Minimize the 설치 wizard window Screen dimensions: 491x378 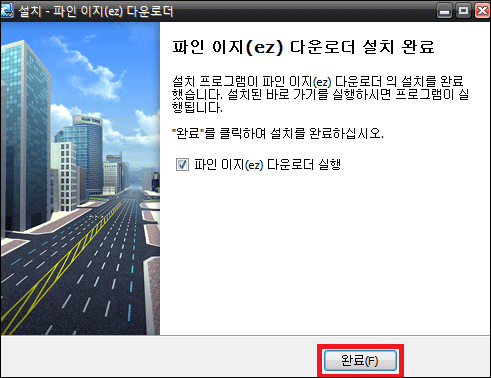444,11
